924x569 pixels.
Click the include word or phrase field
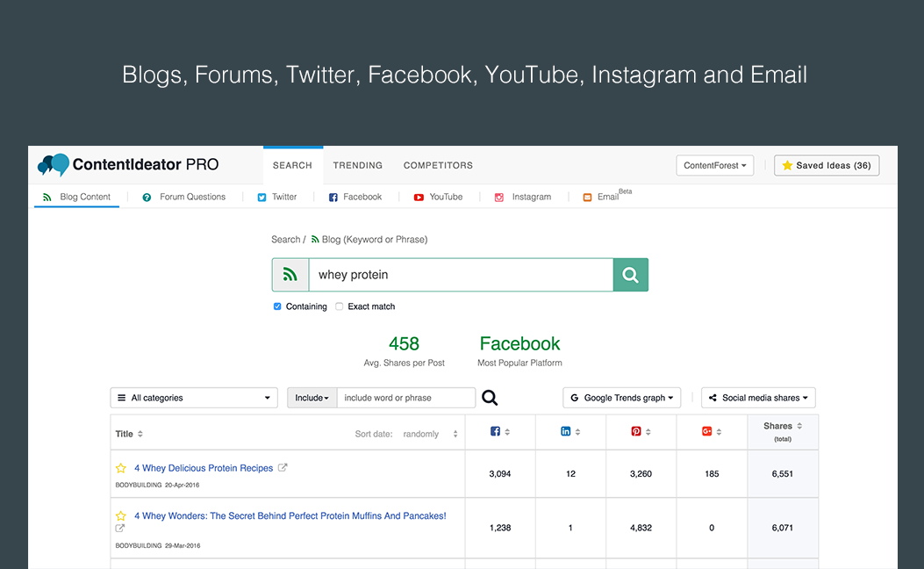pos(406,398)
